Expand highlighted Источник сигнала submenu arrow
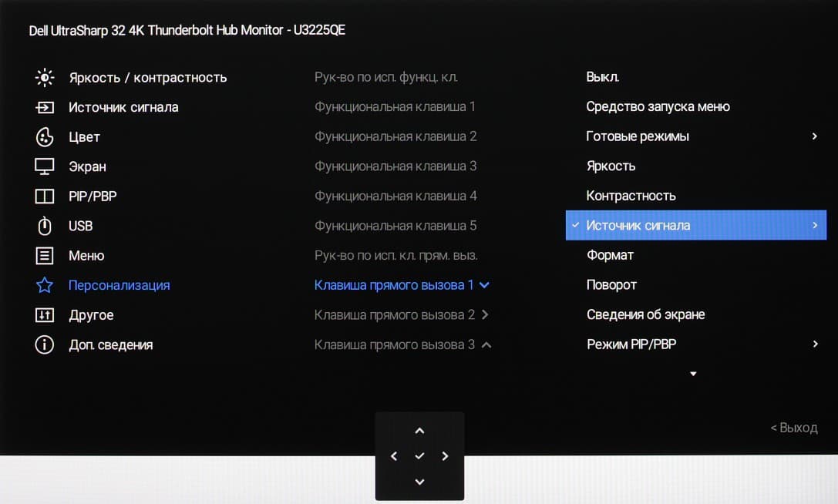 click(x=814, y=225)
